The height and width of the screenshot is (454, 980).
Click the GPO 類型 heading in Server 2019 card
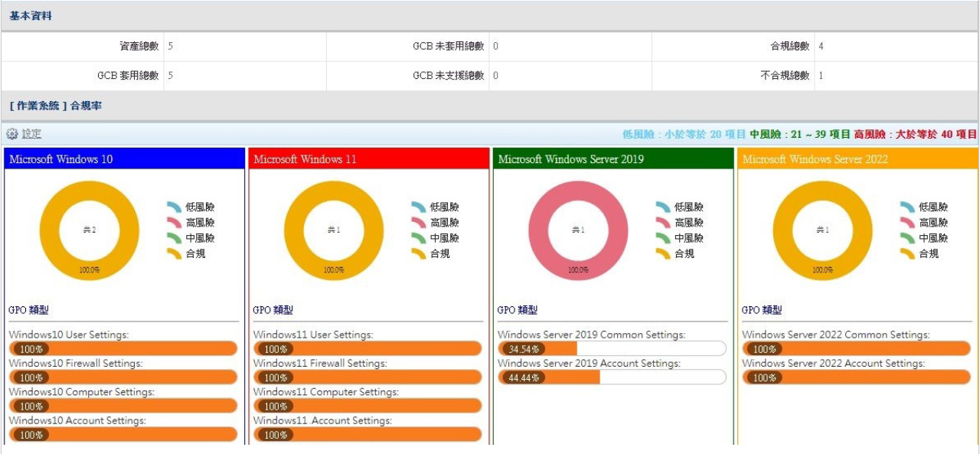(x=517, y=310)
